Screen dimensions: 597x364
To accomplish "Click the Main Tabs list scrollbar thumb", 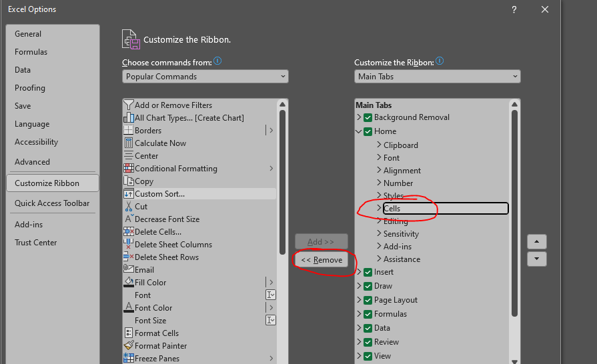I will (514, 213).
